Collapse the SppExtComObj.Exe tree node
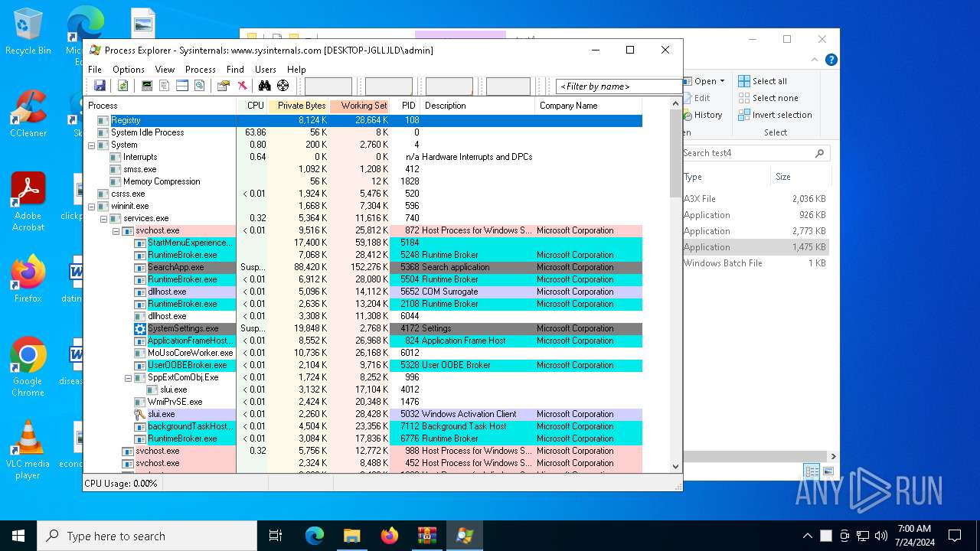 (129, 377)
